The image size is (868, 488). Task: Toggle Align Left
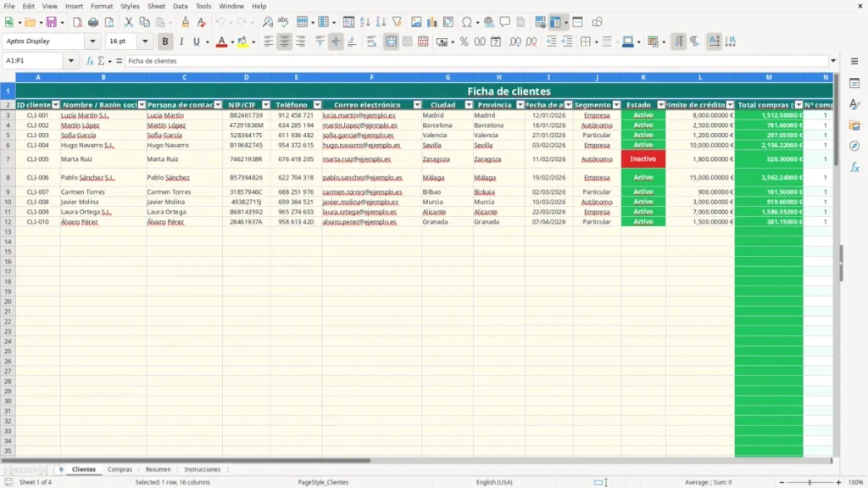tap(269, 42)
